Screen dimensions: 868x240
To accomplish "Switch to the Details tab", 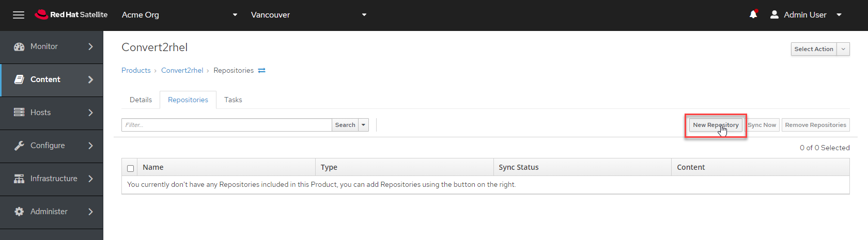I will coord(141,100).
